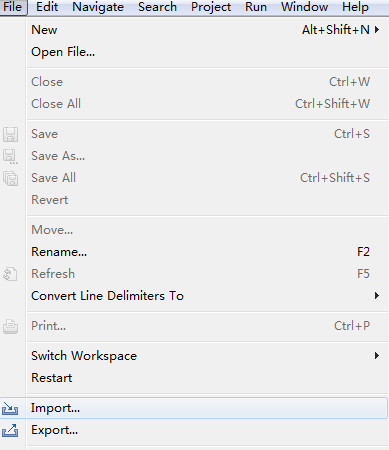Click the Import icon in the File menu
Viewport: 389px width, 450px height.
10,408
